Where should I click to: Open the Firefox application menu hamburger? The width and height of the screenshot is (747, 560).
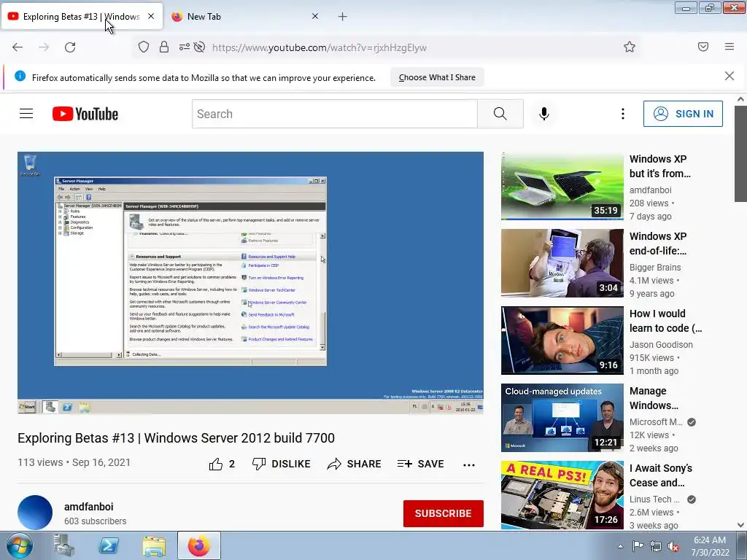coord(729,47)
